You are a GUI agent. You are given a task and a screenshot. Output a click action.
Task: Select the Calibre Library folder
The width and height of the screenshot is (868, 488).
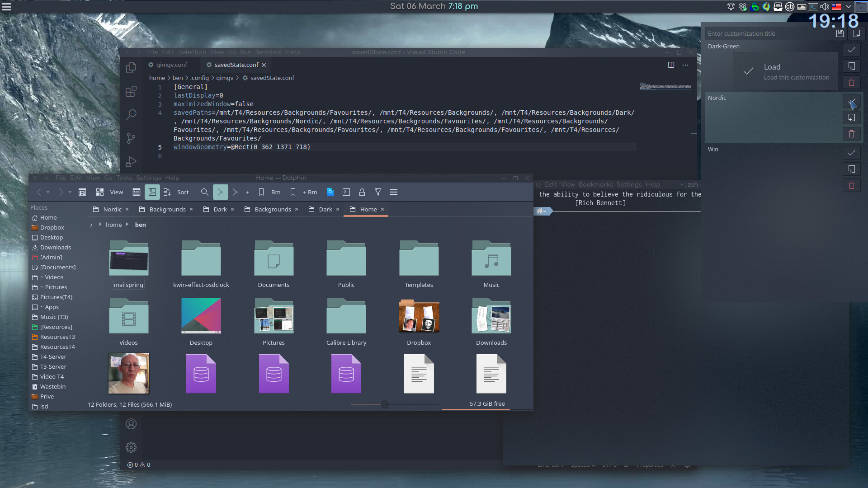pos(346,323)
